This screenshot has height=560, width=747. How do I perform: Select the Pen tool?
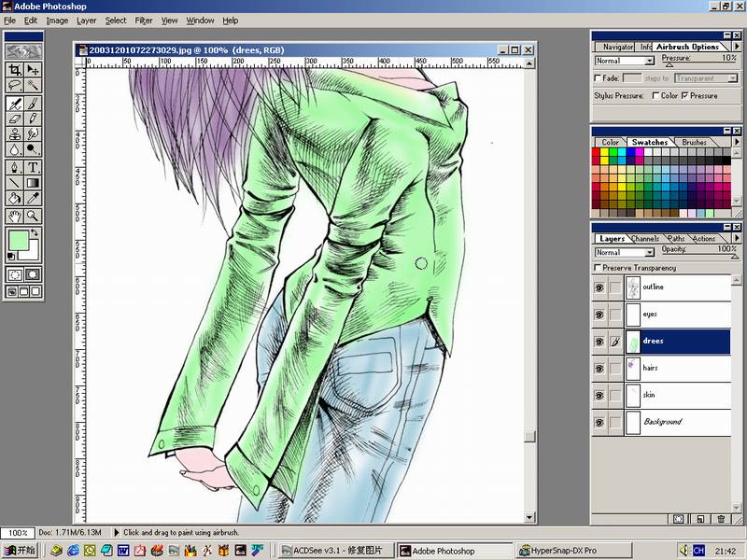(15, 167)
